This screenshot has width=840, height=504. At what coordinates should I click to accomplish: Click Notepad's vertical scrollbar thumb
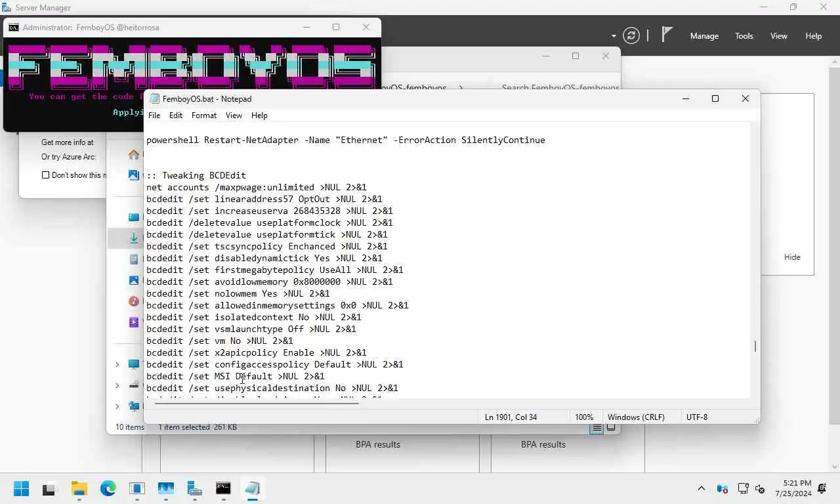coord(755,346)
